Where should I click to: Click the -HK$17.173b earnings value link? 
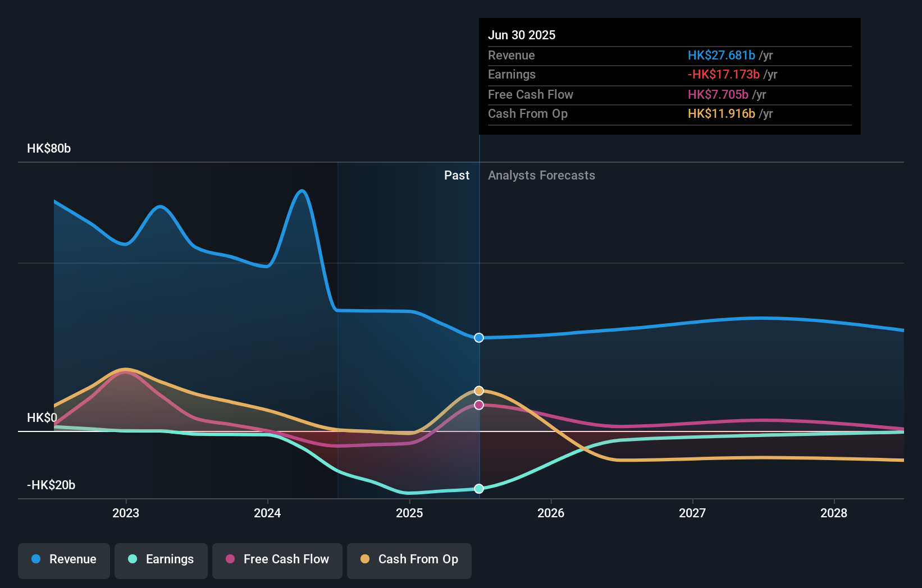723,74
